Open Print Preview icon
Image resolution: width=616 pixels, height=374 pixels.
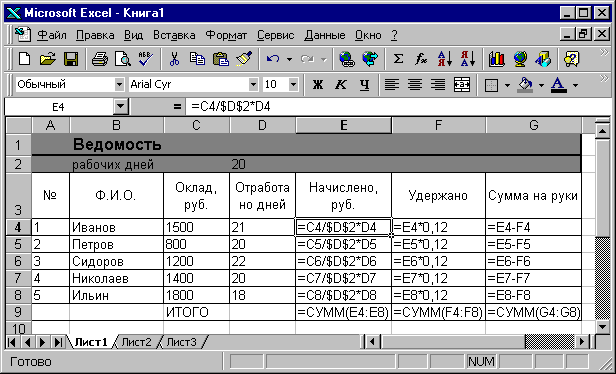(123, 59)
